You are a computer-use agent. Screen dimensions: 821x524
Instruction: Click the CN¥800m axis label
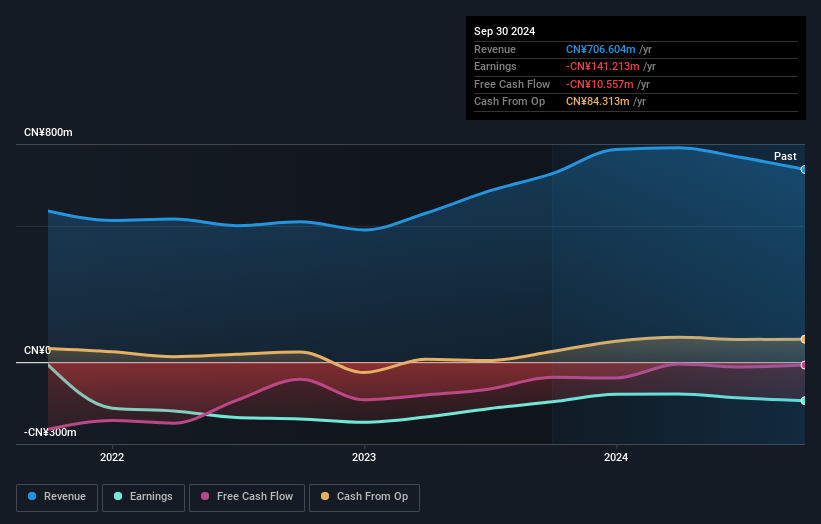48,132
